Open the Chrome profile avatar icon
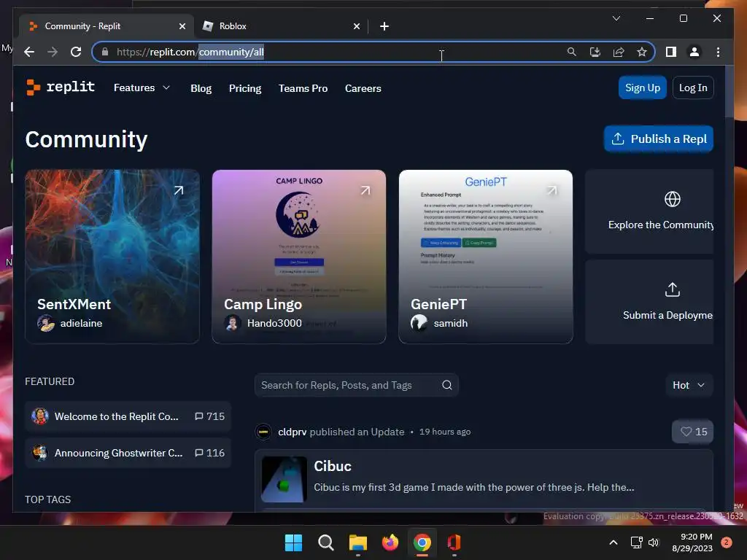 click(694, 52)
